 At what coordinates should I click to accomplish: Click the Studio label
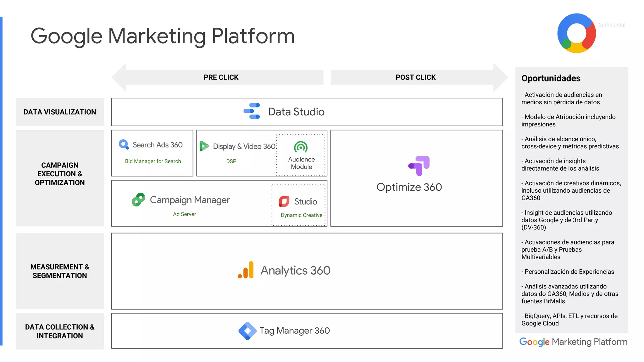tap(306, 202)
